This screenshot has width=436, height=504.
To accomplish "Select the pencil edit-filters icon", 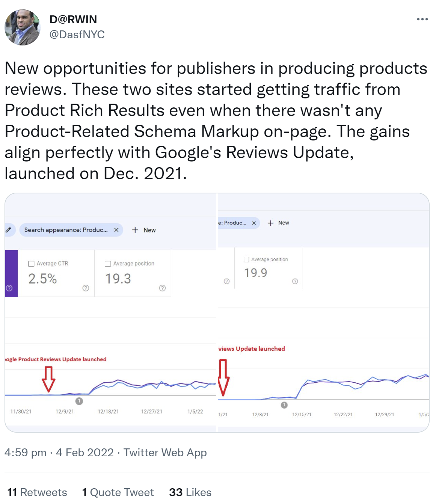I will point(8,230).
